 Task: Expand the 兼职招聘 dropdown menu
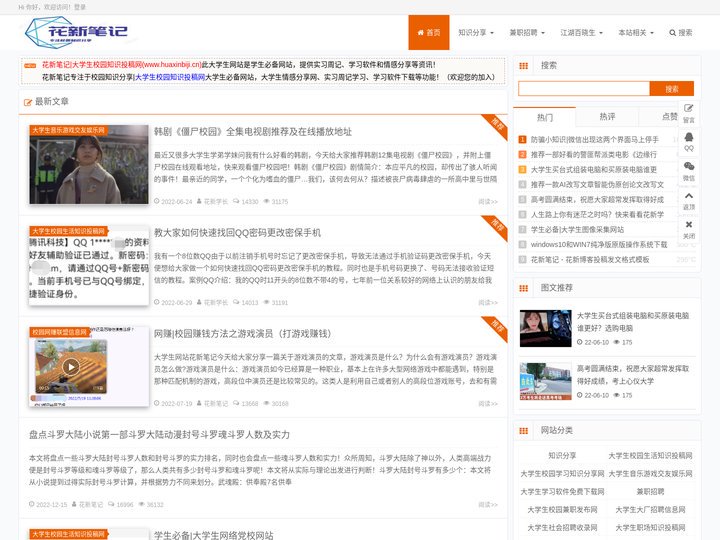(x=527, y=33)
